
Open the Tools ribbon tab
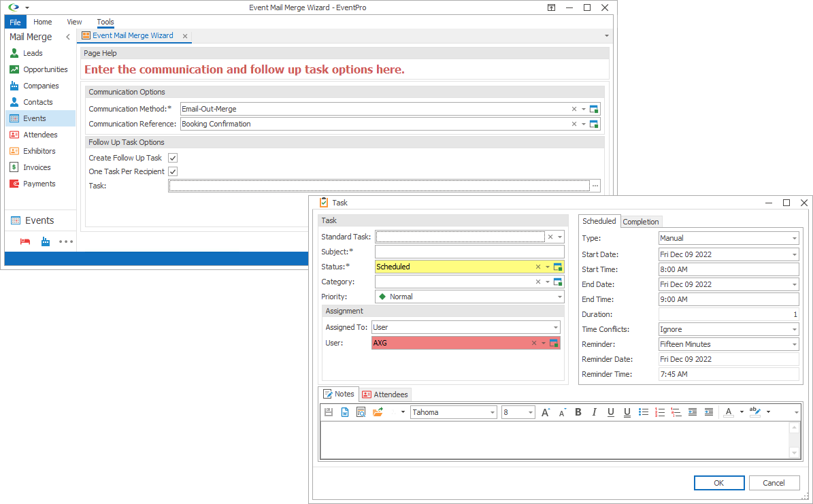click(x=105, y=22)
